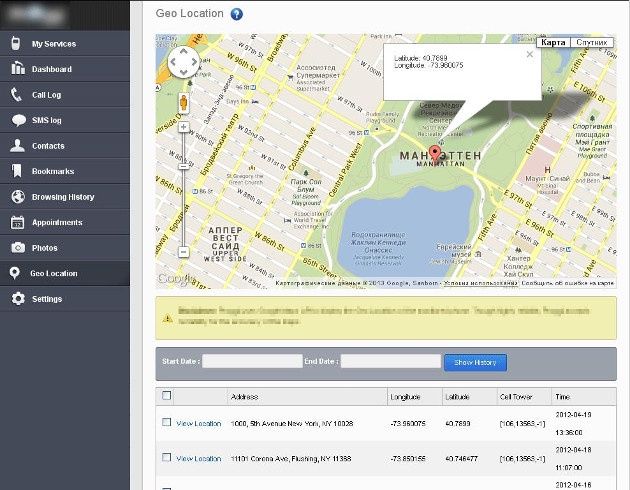Open SMS log menu item
Image resolution: width=630 pixels, height=490 pixels.
[x=65, y=120]
